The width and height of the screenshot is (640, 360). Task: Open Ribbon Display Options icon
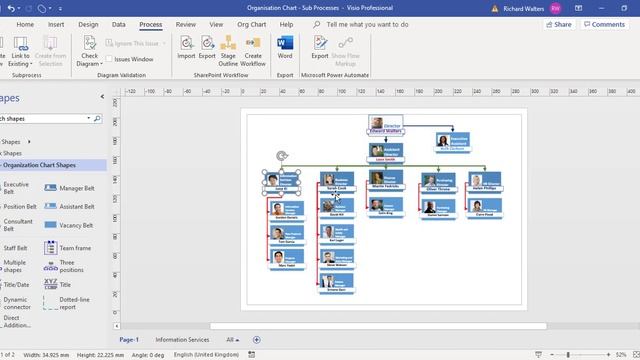[x=578, y=8]
